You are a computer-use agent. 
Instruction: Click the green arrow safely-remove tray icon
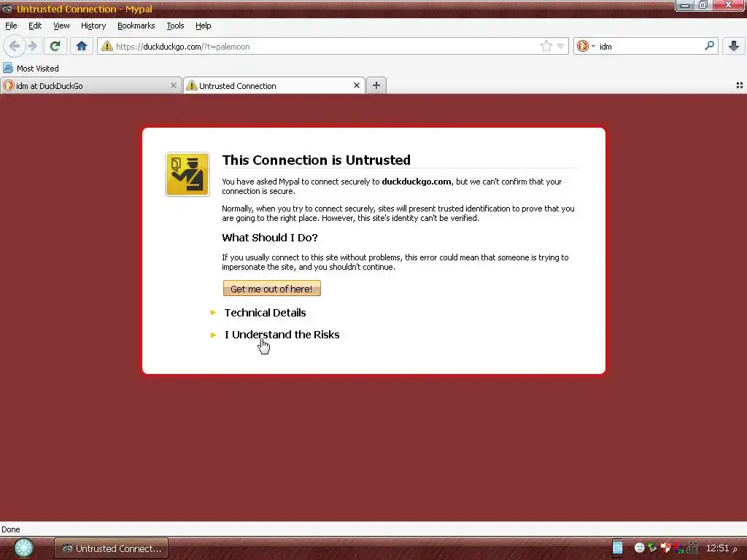(652, 548)
